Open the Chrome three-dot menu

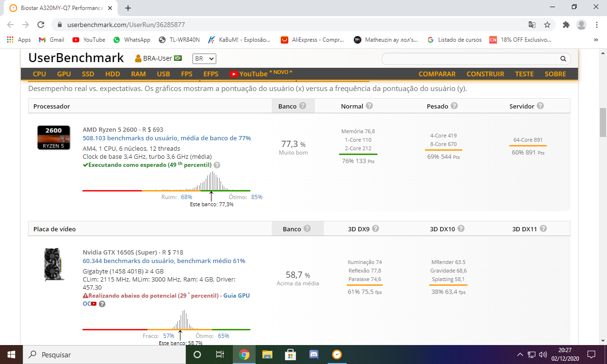pos(596,25)
